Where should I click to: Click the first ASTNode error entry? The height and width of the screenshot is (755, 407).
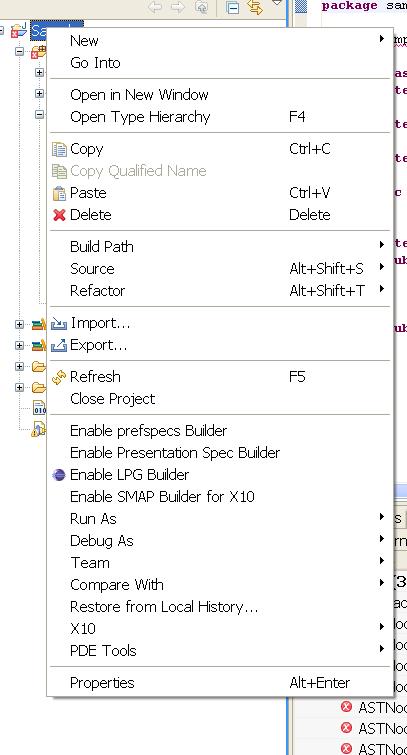[373, 707]
